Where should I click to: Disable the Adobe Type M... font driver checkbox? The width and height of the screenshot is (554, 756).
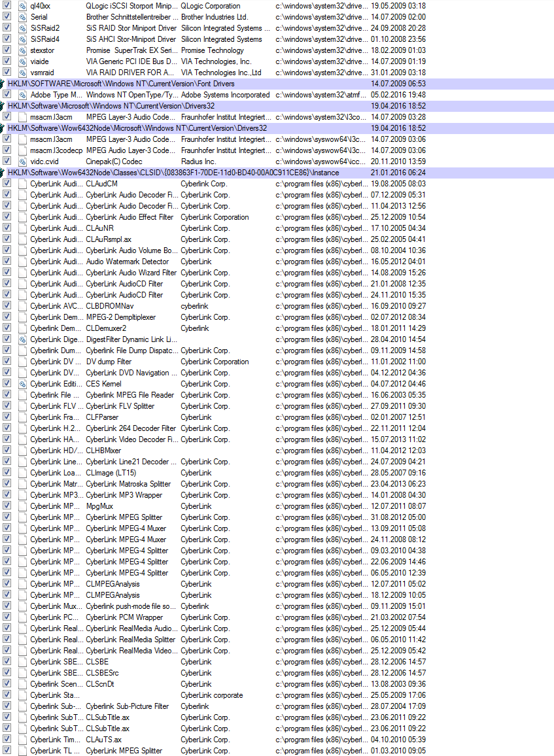coord(7,94)
